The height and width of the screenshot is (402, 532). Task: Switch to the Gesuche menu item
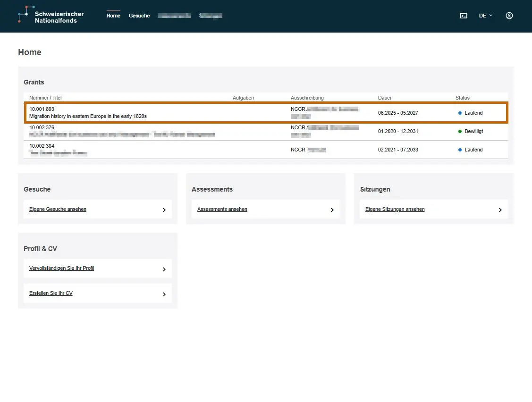(x=139, y=16)
